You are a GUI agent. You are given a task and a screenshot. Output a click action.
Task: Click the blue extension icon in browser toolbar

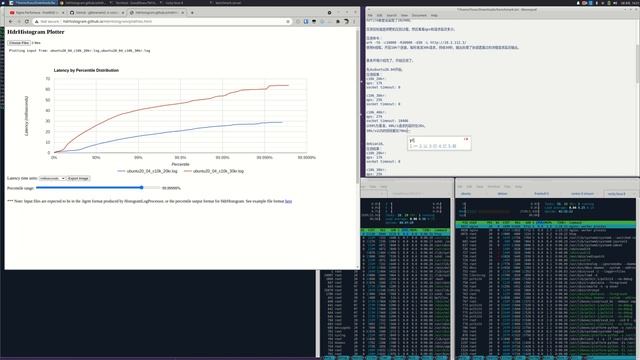click(x=306, y=21)
